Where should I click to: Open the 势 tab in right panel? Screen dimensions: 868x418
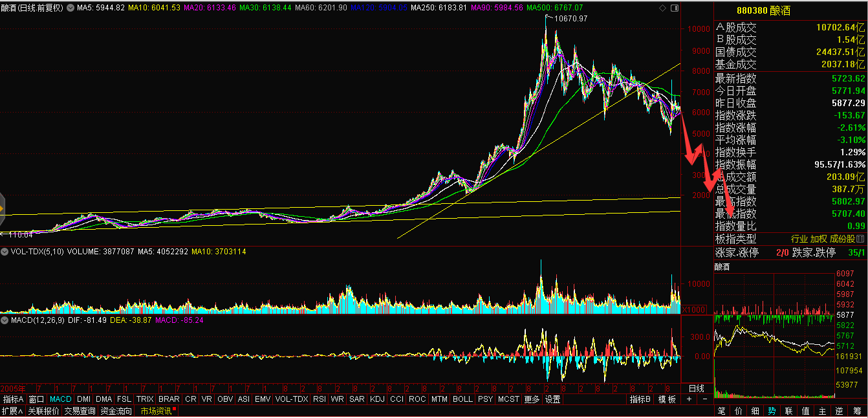(772, 411)
